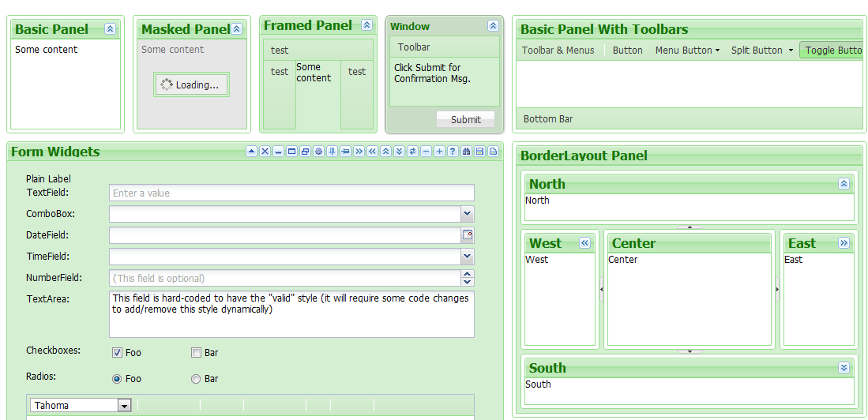Click the printer tool in Form Widgets header
This screenshot has height=420, width=868.
click(493, 151)
